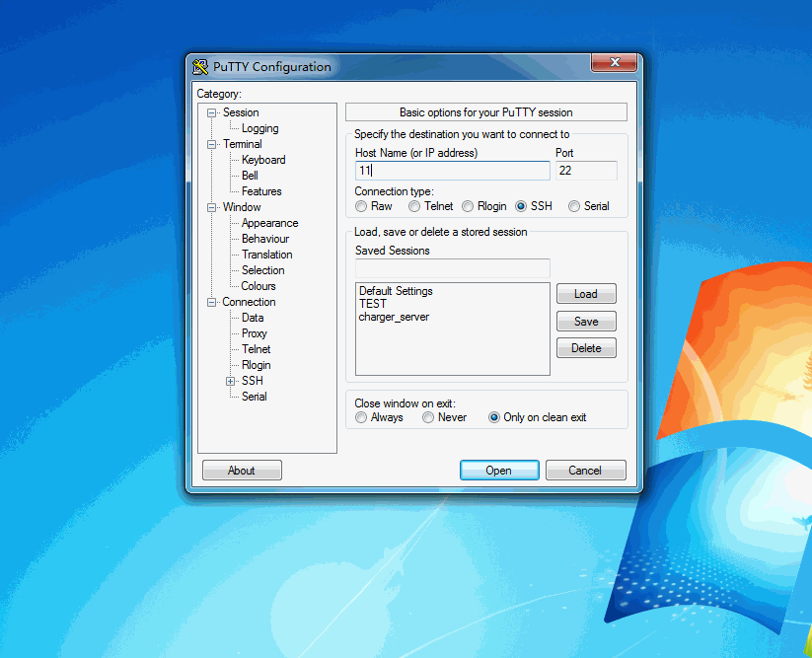Select the Serial connection type radio
The image size is (812, 658).
(574, 206)
